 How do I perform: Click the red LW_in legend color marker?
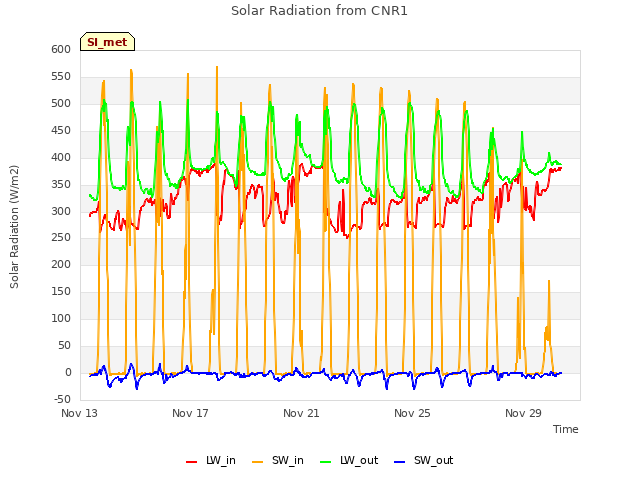(x=191, y=462)
